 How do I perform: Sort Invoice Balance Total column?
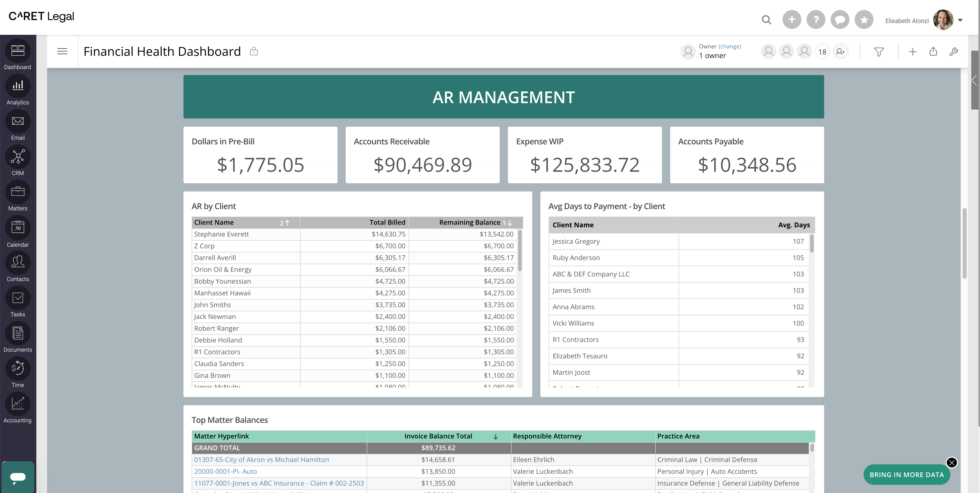click(438, 436)
